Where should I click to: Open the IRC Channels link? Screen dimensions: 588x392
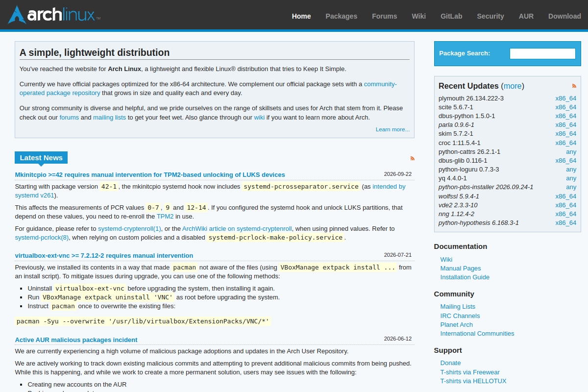[x=460, y=316]
